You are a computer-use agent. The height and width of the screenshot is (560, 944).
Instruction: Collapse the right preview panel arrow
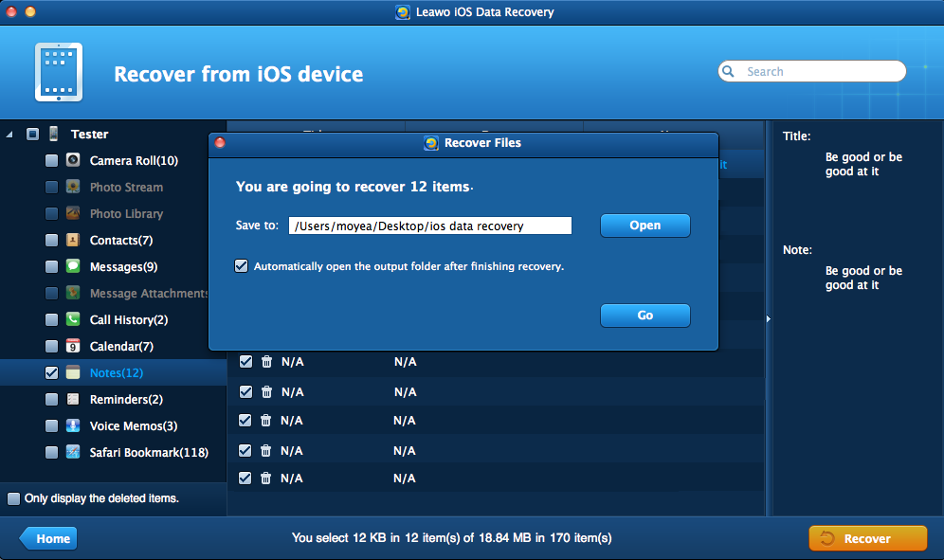[769, 318]
